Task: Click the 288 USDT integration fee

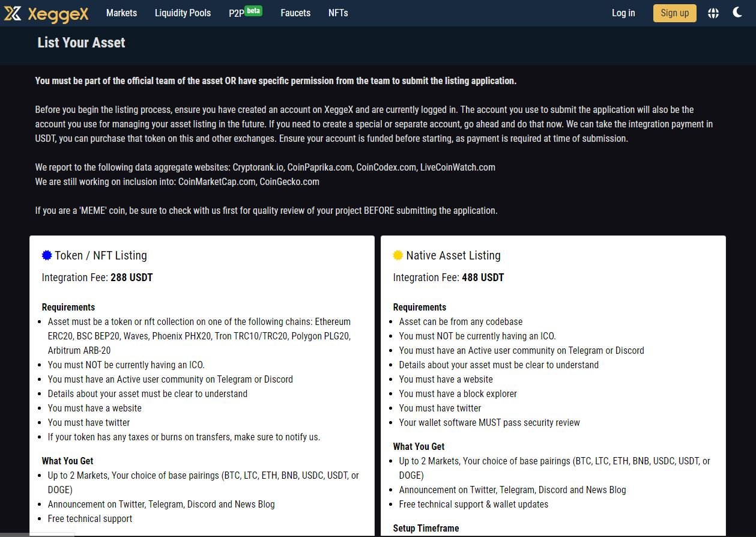Action: pyautogui.click(x=132, y=278)
